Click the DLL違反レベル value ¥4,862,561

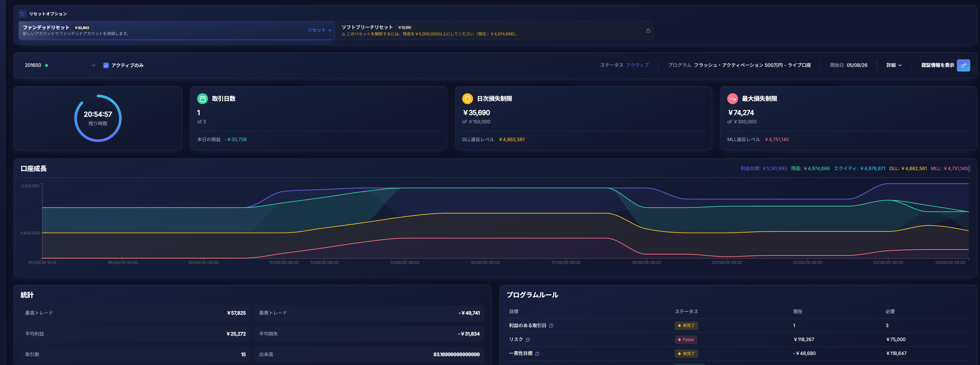(511, 139)
